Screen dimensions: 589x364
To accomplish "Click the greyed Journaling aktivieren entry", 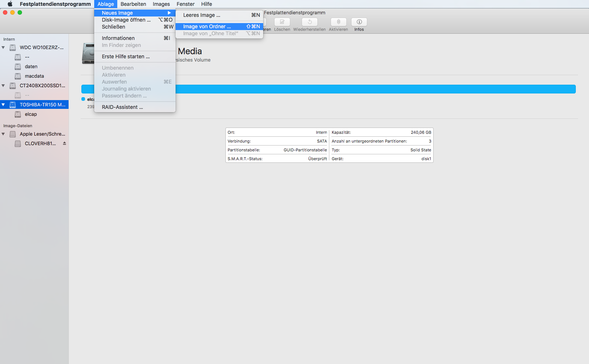I will (135, 89).
